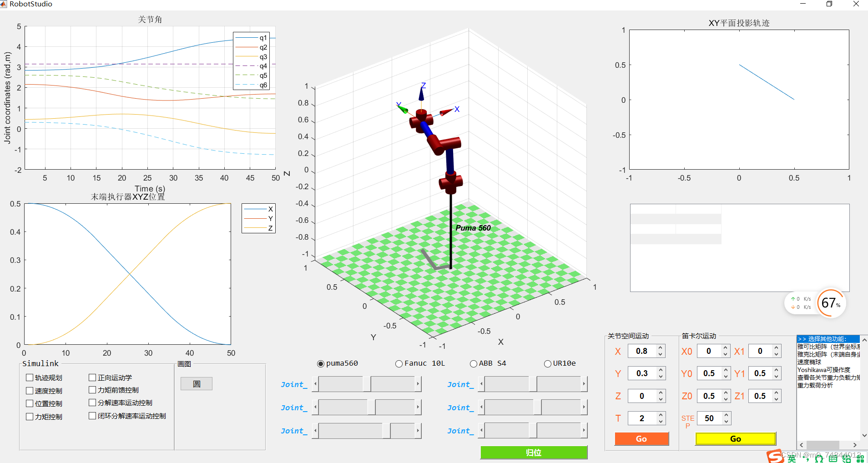This screenshot has width=868, height=463.
Task: Click the Sogou input method S logo
Action: [x=774, y=457]
